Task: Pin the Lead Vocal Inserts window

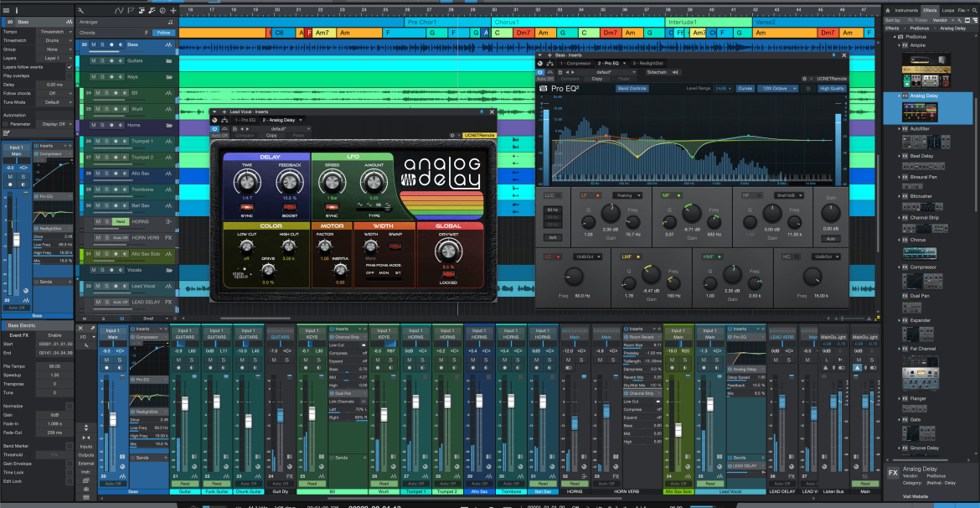Action: [482, 112]
